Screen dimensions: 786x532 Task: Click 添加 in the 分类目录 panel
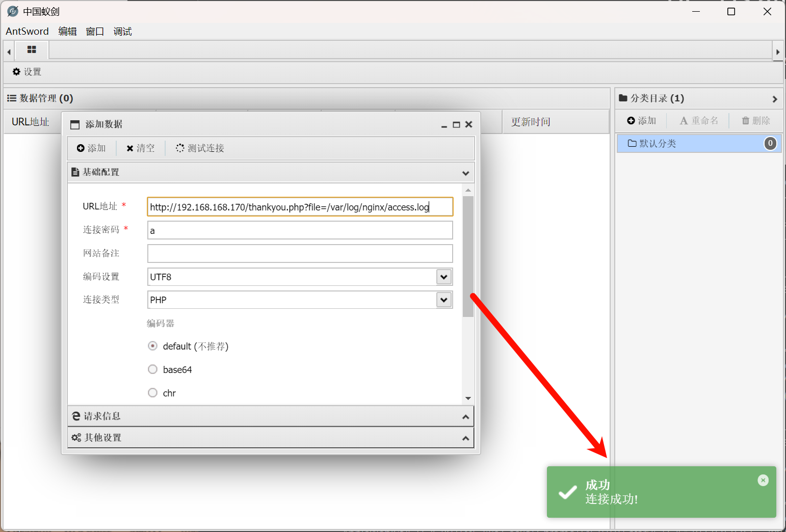point(641,121)
